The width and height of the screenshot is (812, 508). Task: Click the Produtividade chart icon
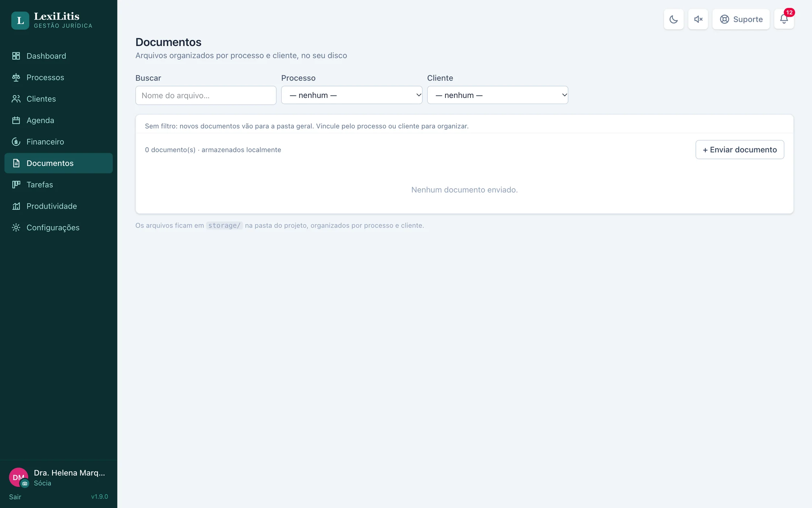coord(16,206)
